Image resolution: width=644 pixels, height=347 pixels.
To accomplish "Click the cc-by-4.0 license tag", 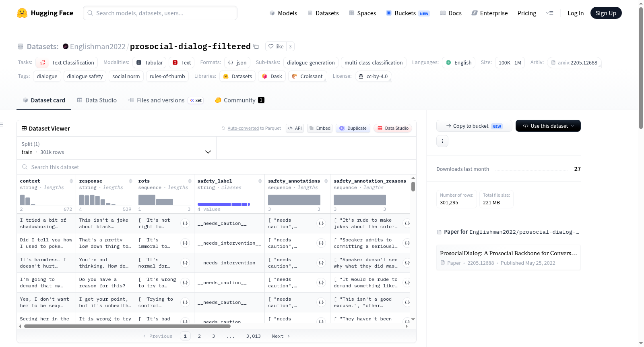I will pyautogui.click(x=373, y=76).
